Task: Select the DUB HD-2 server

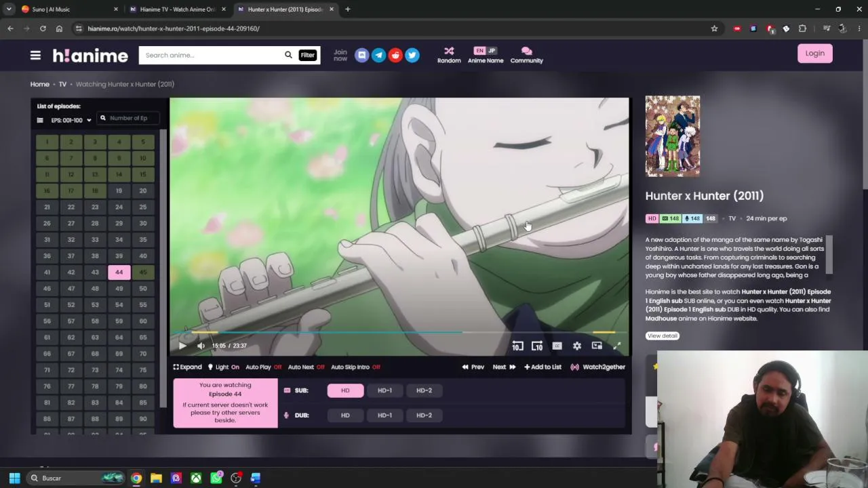Action: coord(424,415)
